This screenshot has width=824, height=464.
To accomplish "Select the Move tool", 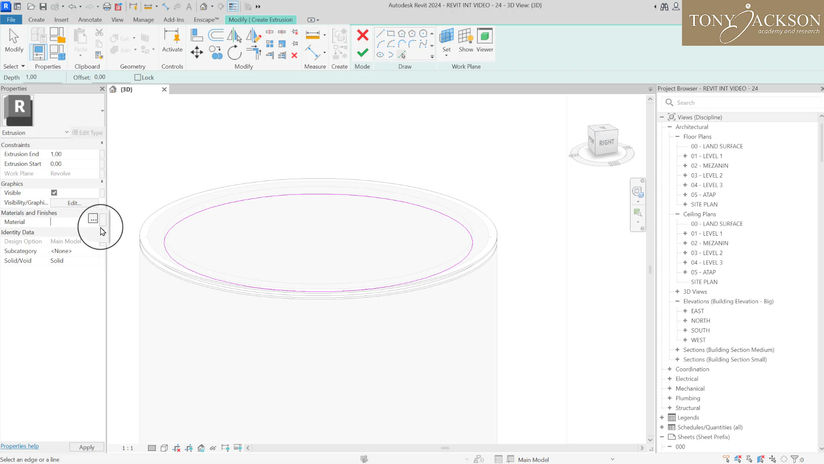I will click(x=197, y=52).
